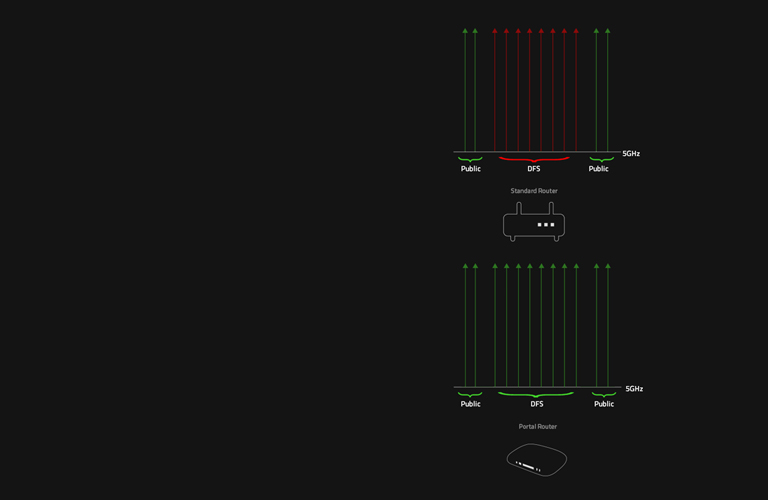The width and height of the screenshot is (768, 500).
Task: Click the green DFS label in the bottom chart
Action: pos(537,404)
